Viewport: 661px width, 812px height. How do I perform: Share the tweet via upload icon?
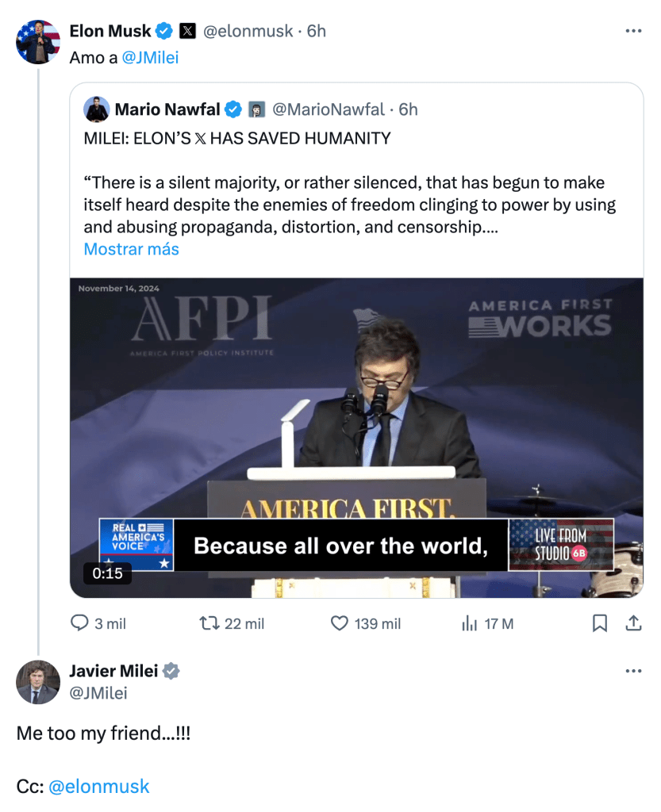633,623
